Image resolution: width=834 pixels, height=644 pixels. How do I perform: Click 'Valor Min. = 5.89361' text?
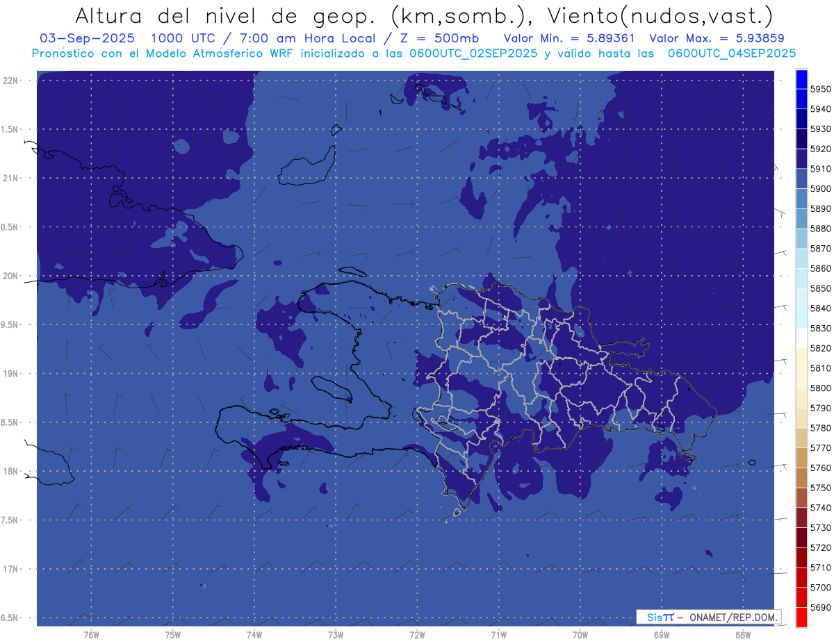click(569, 38)
